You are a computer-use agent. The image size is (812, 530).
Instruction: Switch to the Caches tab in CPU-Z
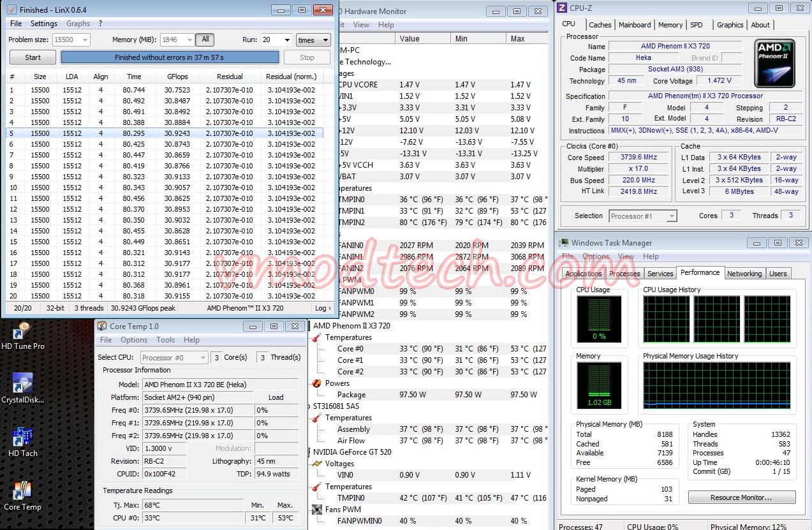600,25
